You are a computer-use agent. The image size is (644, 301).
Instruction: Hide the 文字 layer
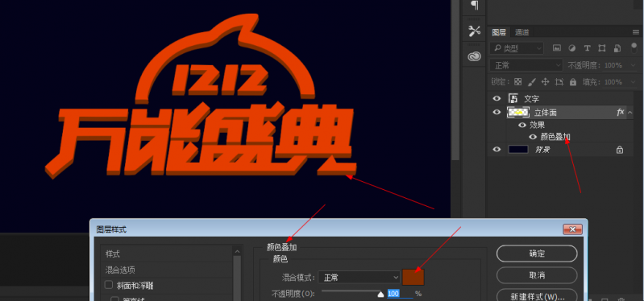point(497,98)
